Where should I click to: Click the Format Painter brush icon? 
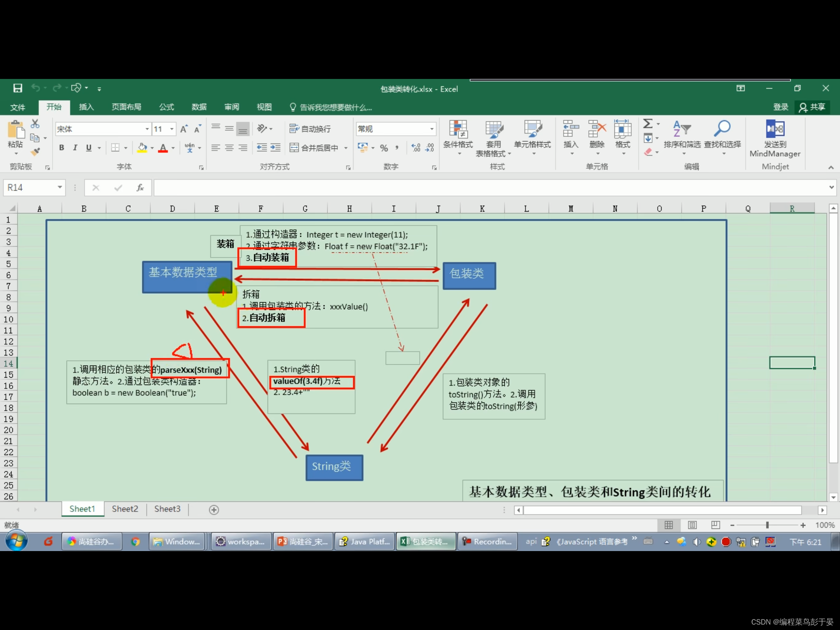pos(35,151)
